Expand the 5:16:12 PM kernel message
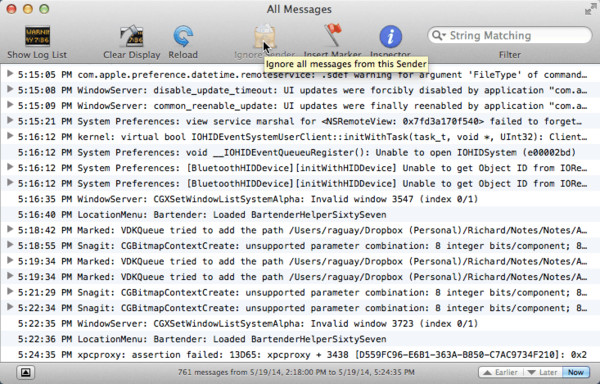 tap(10, 136)
